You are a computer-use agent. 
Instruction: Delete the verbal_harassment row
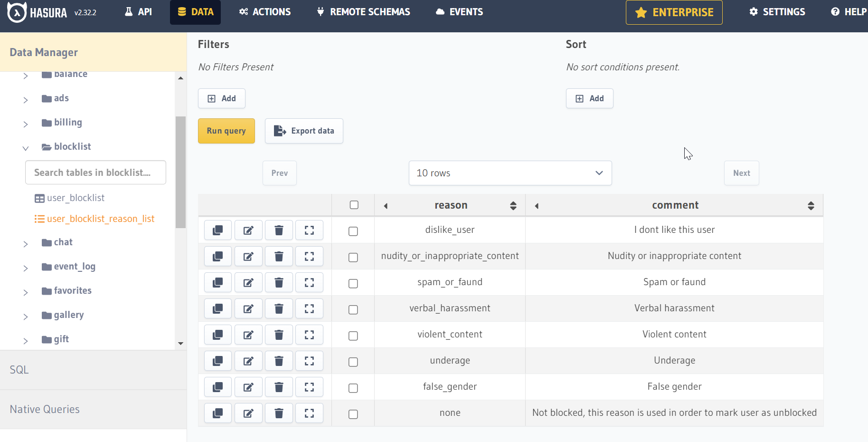[x=279, y=309]
